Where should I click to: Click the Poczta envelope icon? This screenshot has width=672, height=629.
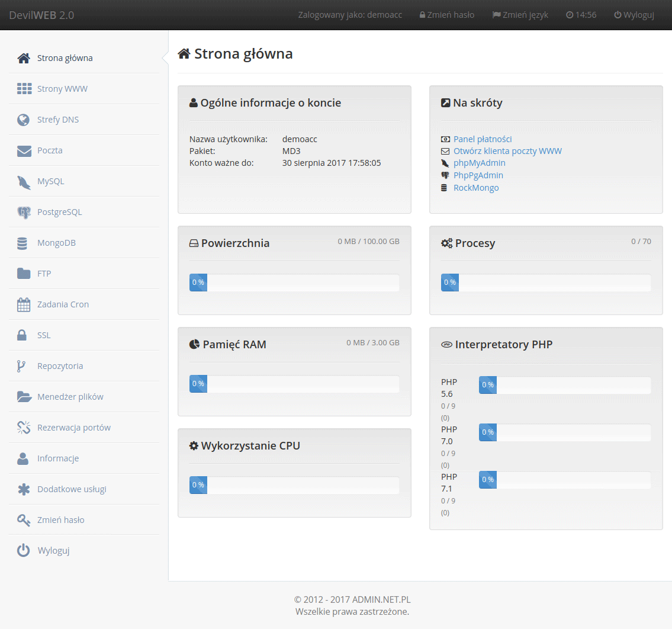24,151
